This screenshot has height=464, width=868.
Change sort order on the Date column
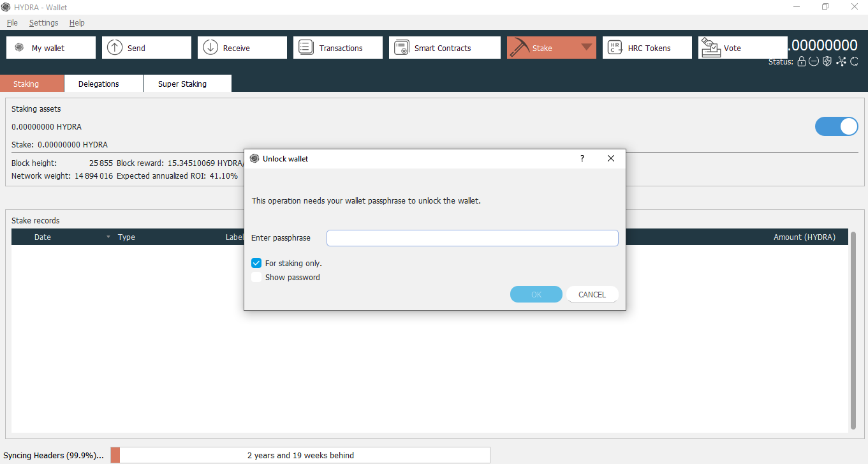click(x=42, y=237)
